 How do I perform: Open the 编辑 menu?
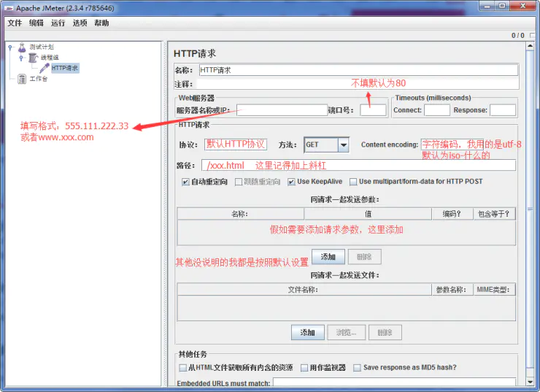click(x=36, y=23)
